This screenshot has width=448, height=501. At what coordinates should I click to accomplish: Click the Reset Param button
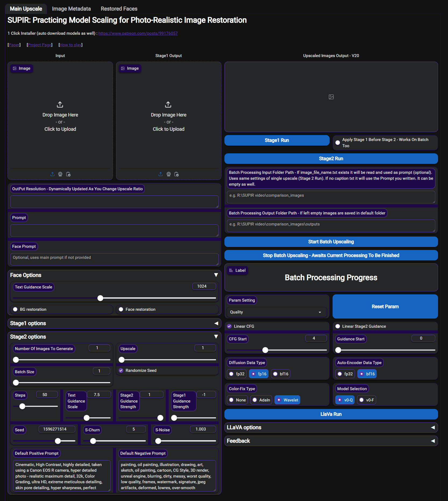[385, 307]
